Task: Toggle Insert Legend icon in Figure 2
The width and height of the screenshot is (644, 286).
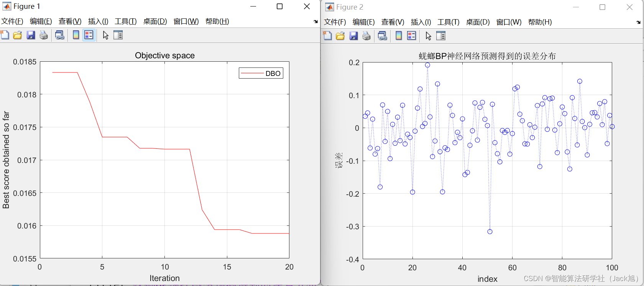Action: point(412,36)
